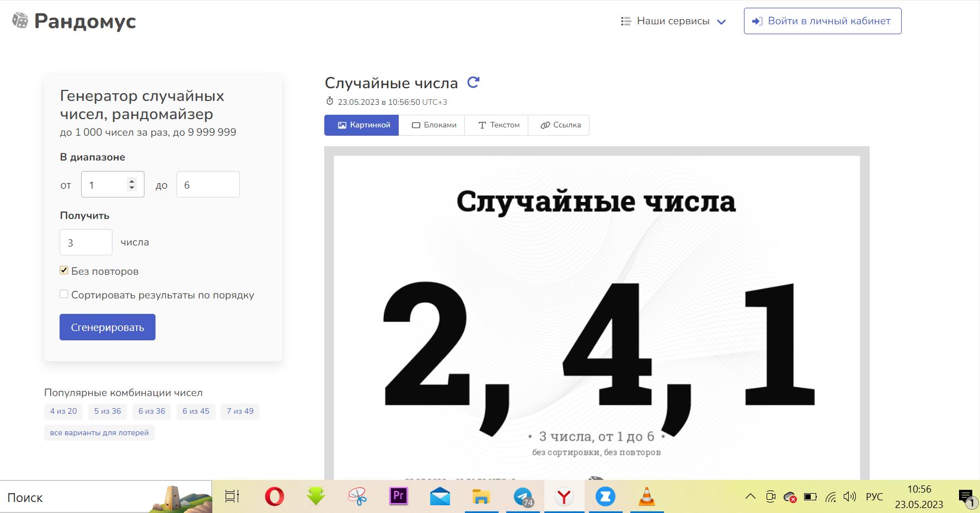Viewport: 980px width, 513px height.
Task: Toggle the Без повторов checkbox
Action: point(64,270)
